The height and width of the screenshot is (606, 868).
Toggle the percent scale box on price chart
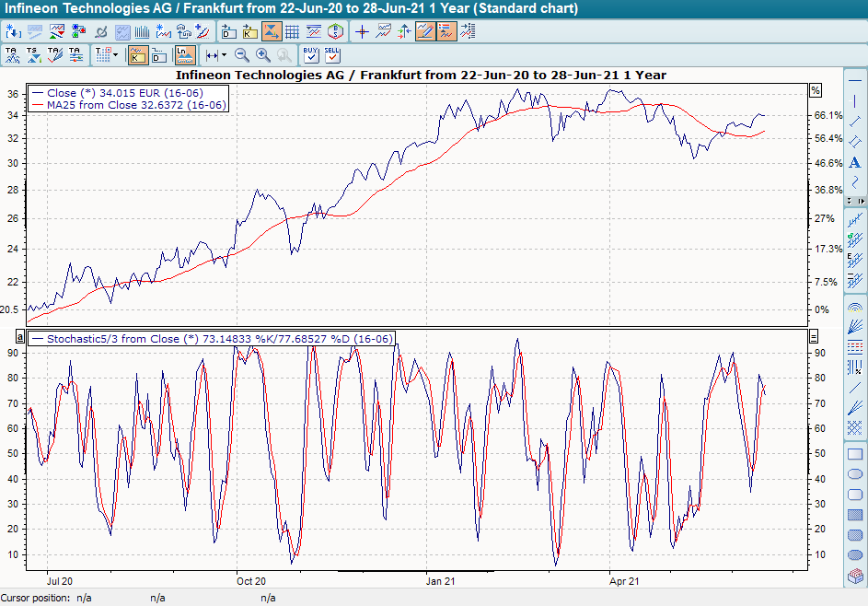coord(815,90)
